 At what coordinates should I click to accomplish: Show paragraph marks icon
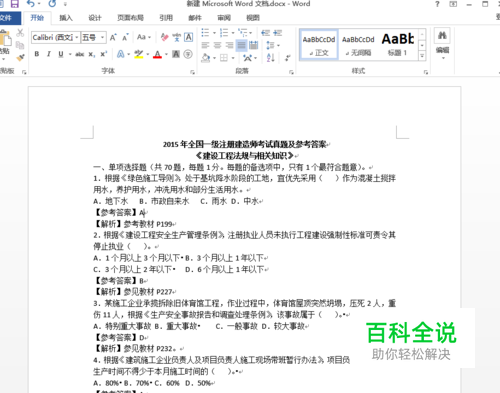[x=287, y=58]
